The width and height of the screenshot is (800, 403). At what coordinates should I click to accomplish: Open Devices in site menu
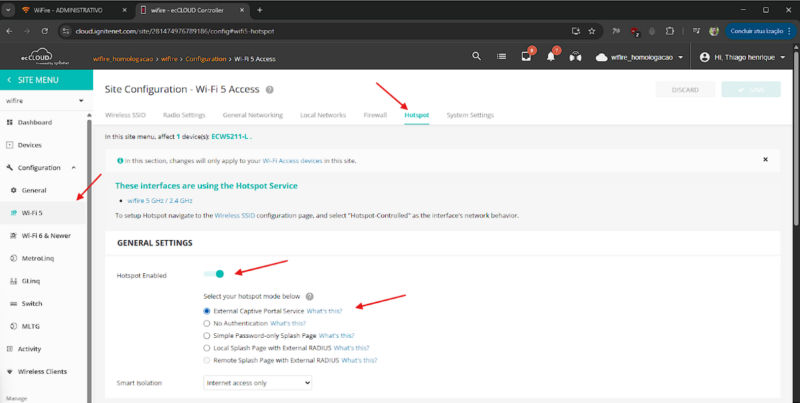(x=30, y=145)
